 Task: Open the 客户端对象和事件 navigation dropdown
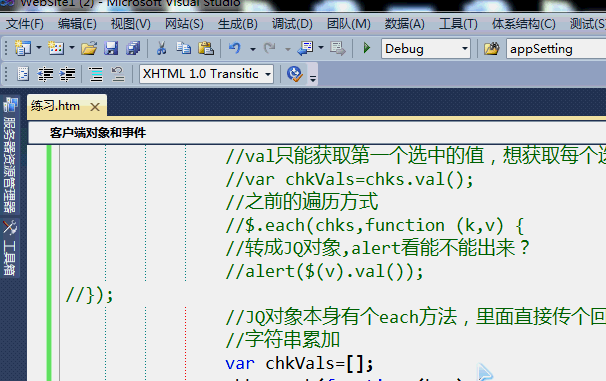pos(317,133)
